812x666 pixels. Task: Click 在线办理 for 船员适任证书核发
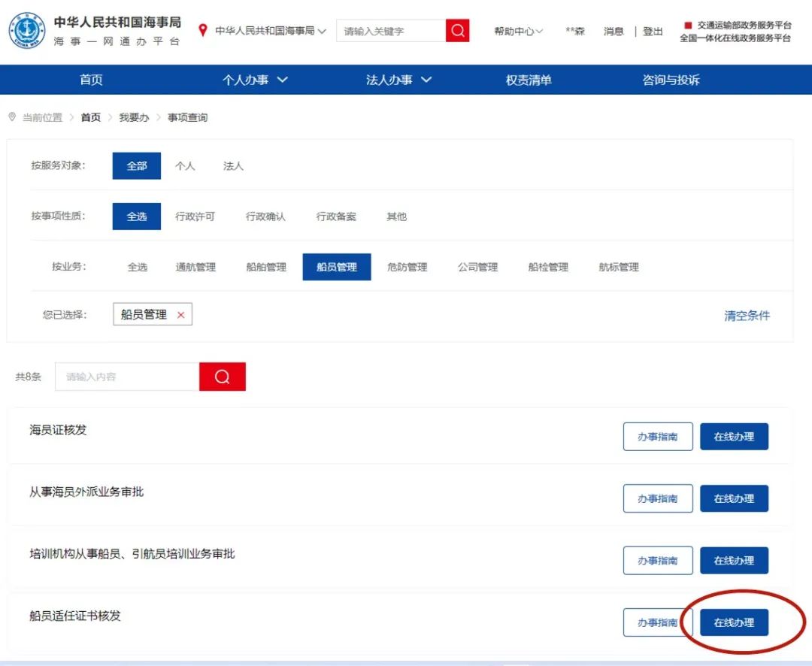pos(735,622)
